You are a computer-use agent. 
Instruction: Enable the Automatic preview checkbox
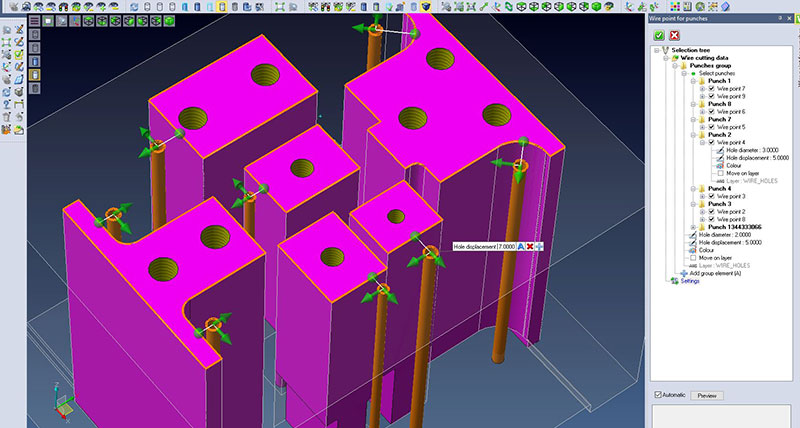point(657,396)
